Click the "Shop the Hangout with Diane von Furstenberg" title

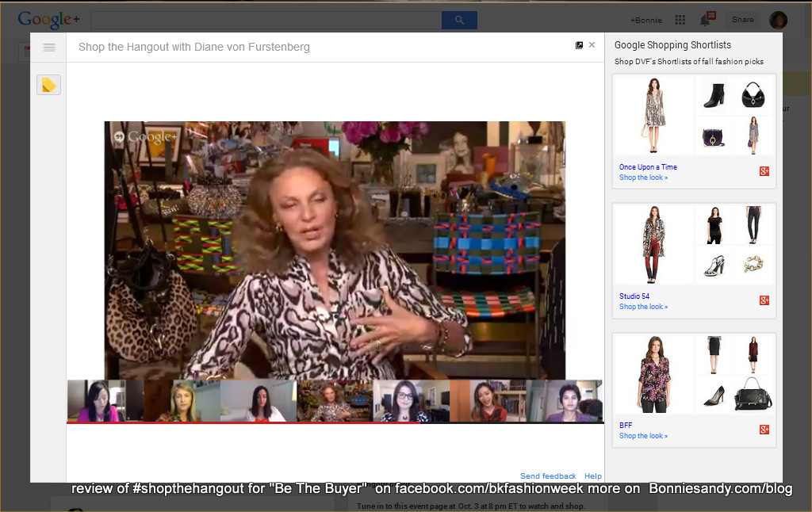tap(194, 47)
